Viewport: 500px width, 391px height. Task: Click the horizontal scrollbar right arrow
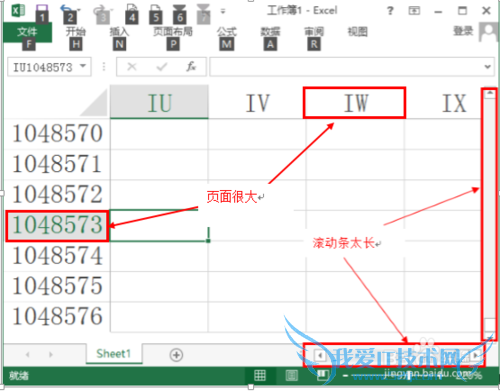pos(476,355)
